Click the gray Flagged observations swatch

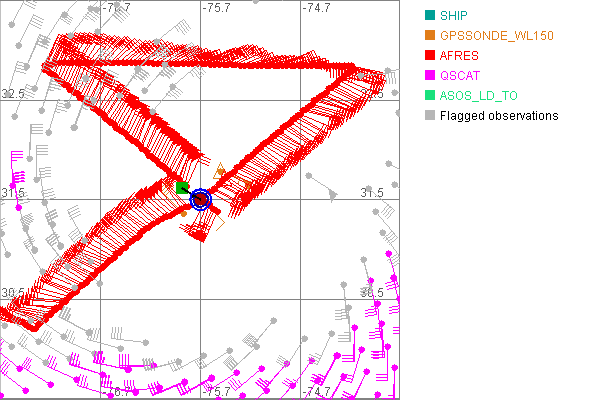429,116
